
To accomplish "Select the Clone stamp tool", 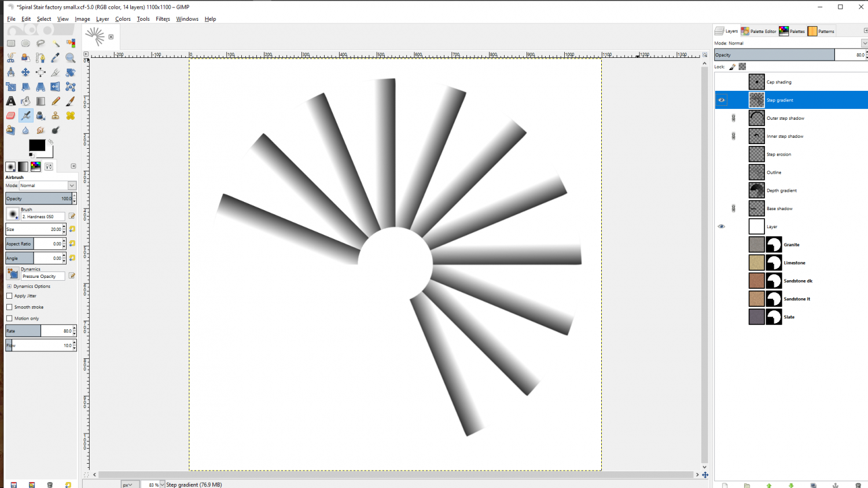I will click(x=56, y=116).
